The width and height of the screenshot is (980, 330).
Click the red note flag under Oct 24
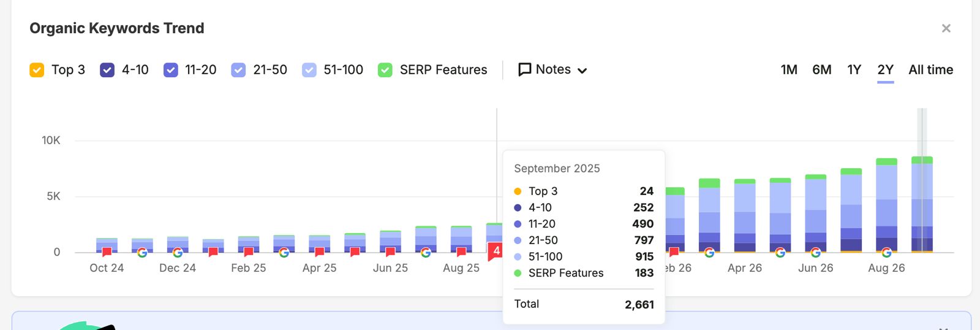(107, 252)
